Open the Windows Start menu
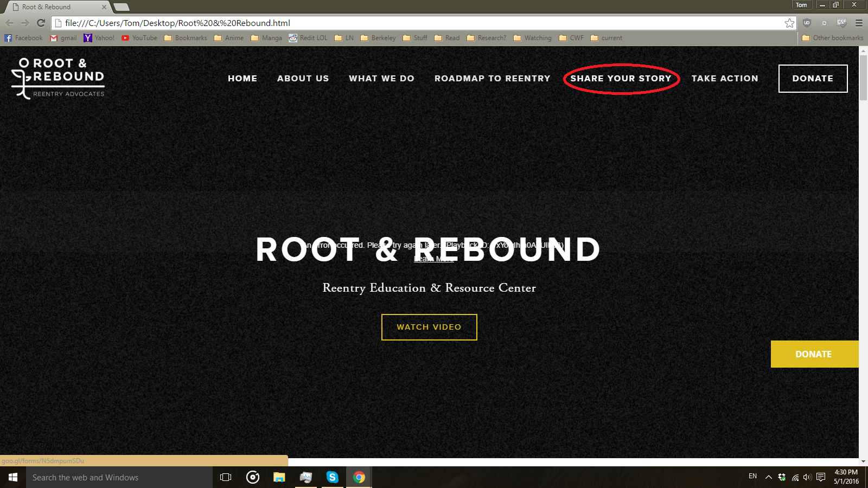Viewport: 868px width, 488px height. tap(13, 477)
